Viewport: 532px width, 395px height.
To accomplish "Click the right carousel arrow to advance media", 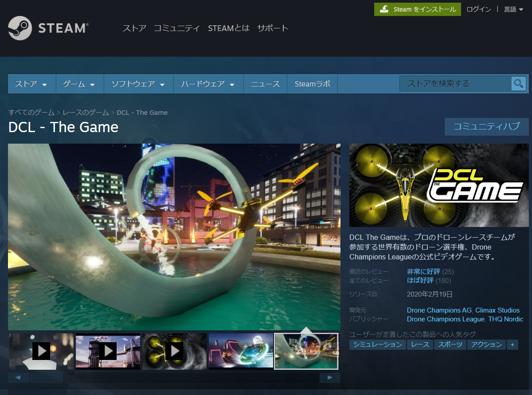I will (330, 377).
